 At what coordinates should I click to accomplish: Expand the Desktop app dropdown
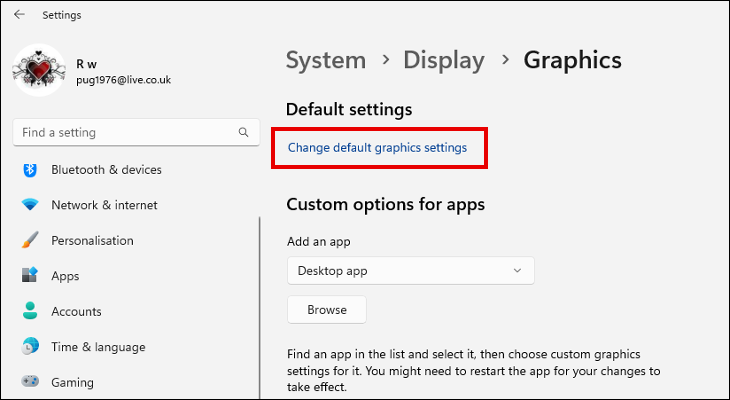pos(411,271)
